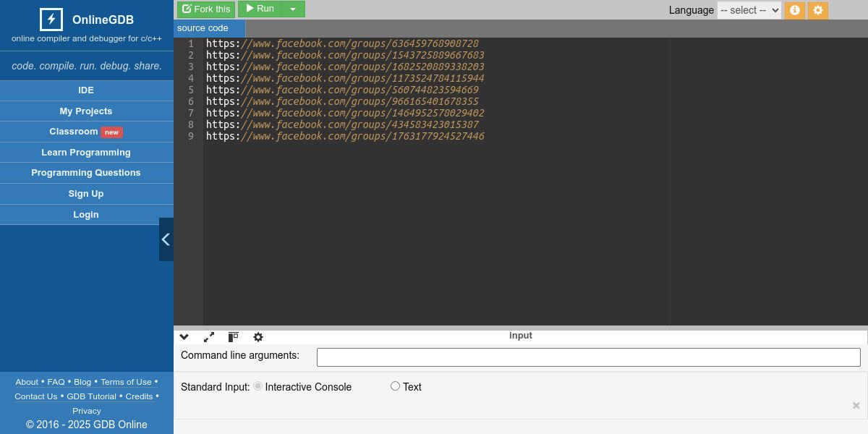The width and height of the screenshot is (868, 434).
Task: Open the Privacy footer link
Action: coord(87,411)
